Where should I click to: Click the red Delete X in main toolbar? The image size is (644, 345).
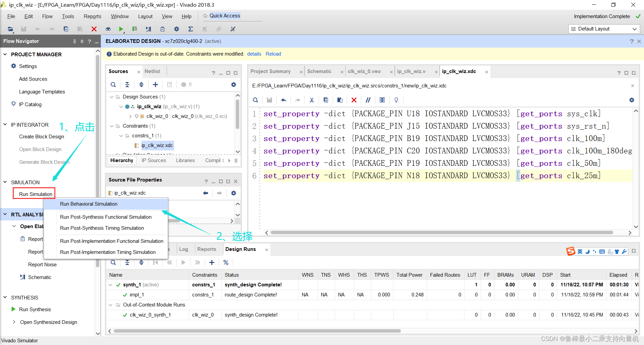94,29
